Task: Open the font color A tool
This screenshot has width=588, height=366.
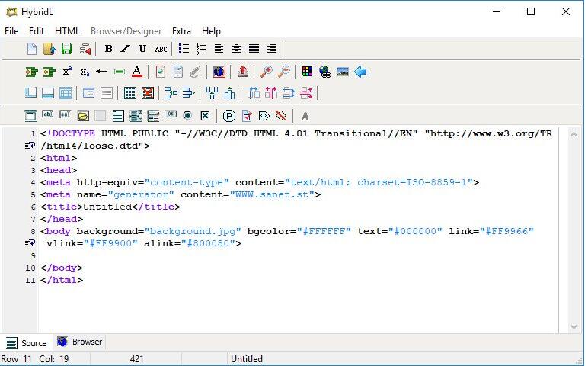Action: [137, 72]
